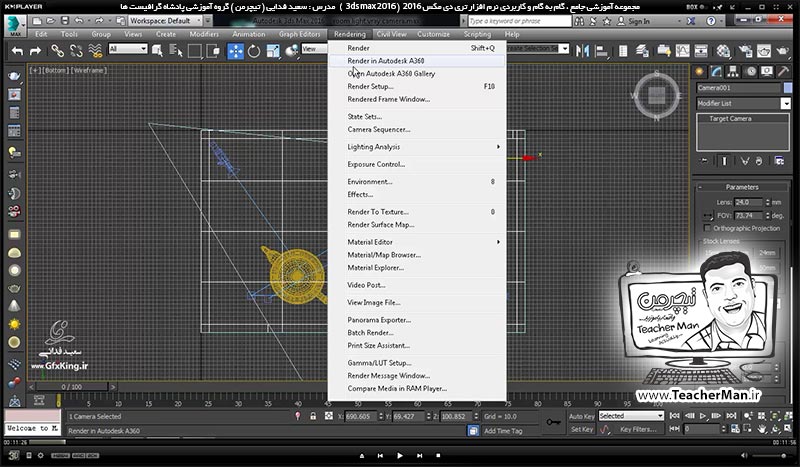Image resolution: width=800 pixels, height=467 pixels.
Task: Switch to Hierarchy command panel tab
Action: [x=733, y=71]
